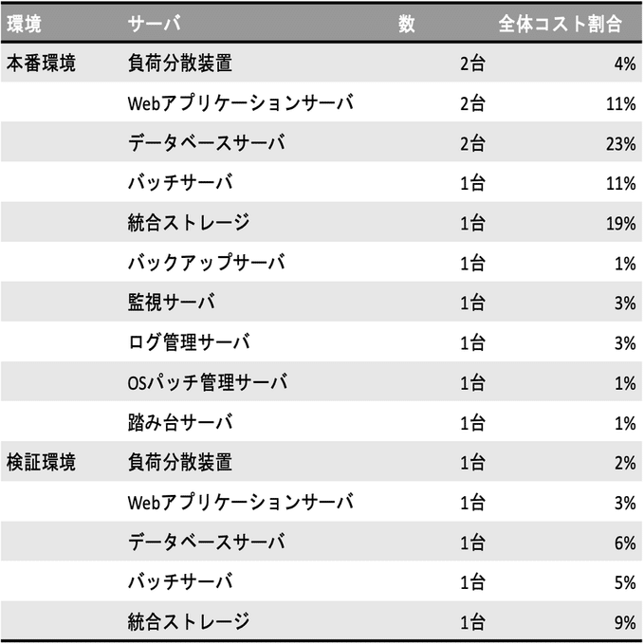
Task: Click the 19% cost value
Action: [x=621, y=224]
